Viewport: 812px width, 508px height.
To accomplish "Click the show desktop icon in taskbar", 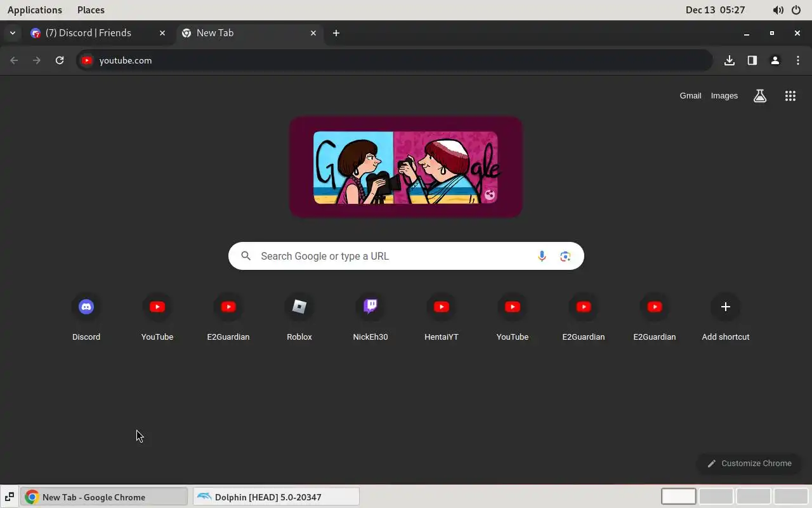I will point(10,497).
